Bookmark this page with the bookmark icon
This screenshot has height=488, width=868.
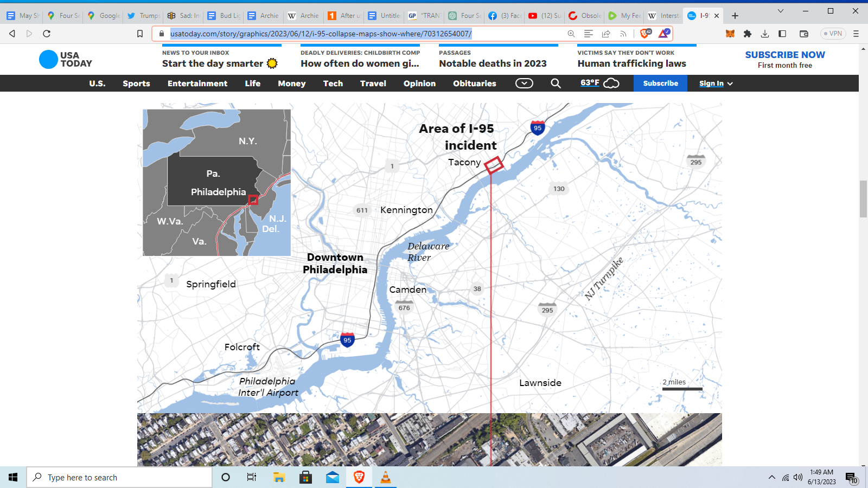pyautogui.click(x=140, y=34)
